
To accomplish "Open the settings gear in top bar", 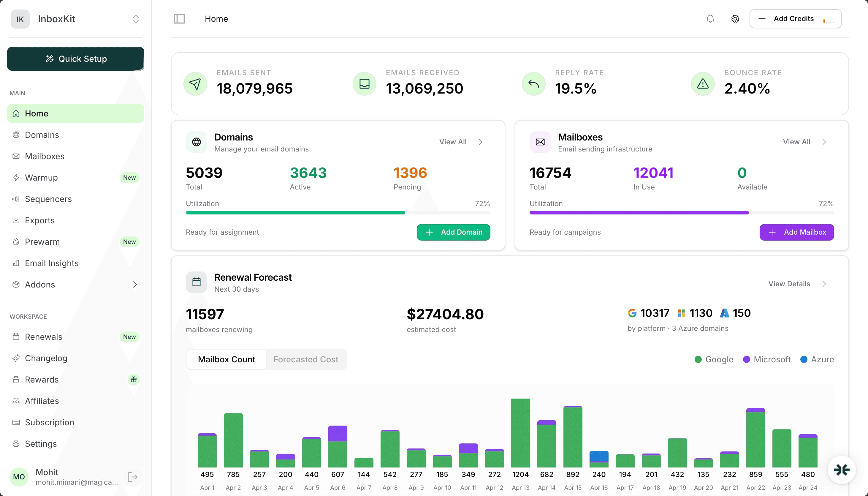I will (x=735, y=19).
